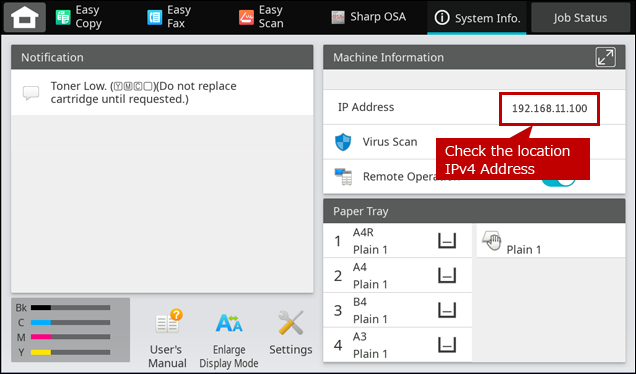Click the Easy Copy green icon
The height and width of the screenshot is (374, 636).
pos(63,17)
